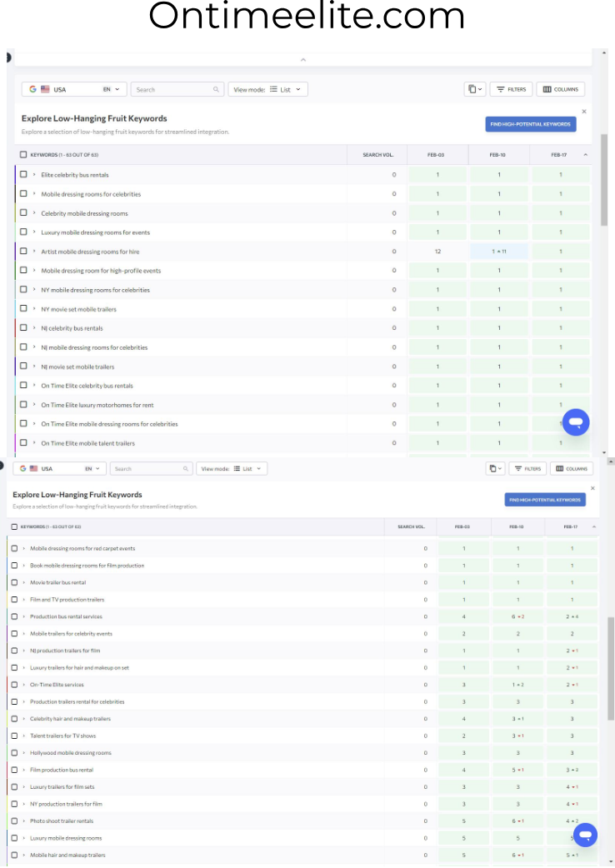Click upper panel vertical scrollbar
This screenshot has width=615, height=868.
pyautogui.click(x=604, y=179)
